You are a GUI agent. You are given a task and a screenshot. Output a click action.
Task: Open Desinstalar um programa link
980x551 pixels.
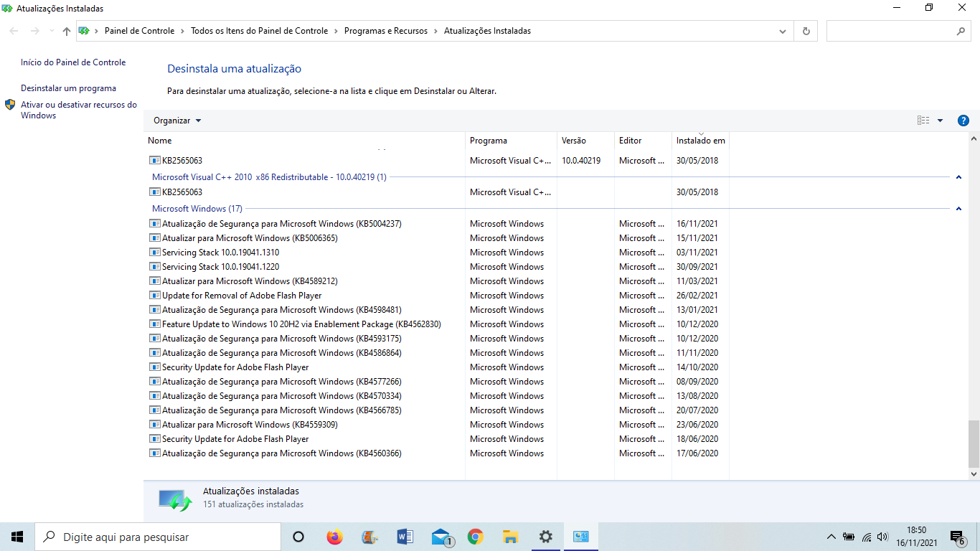pyautogui.click(x=68, y=88)
